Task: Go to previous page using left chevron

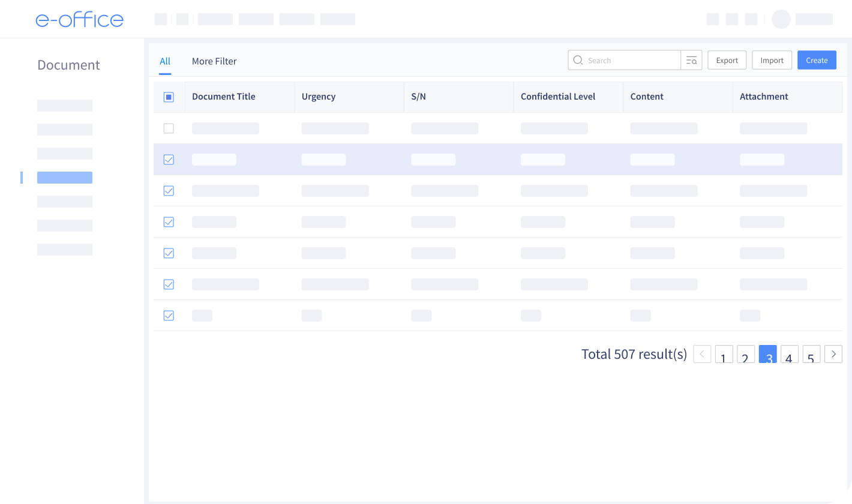Action: [x=702, y=354]
